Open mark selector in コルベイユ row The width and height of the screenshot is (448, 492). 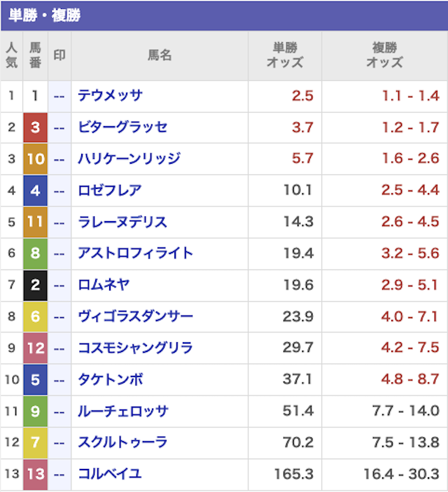[59, 475]
